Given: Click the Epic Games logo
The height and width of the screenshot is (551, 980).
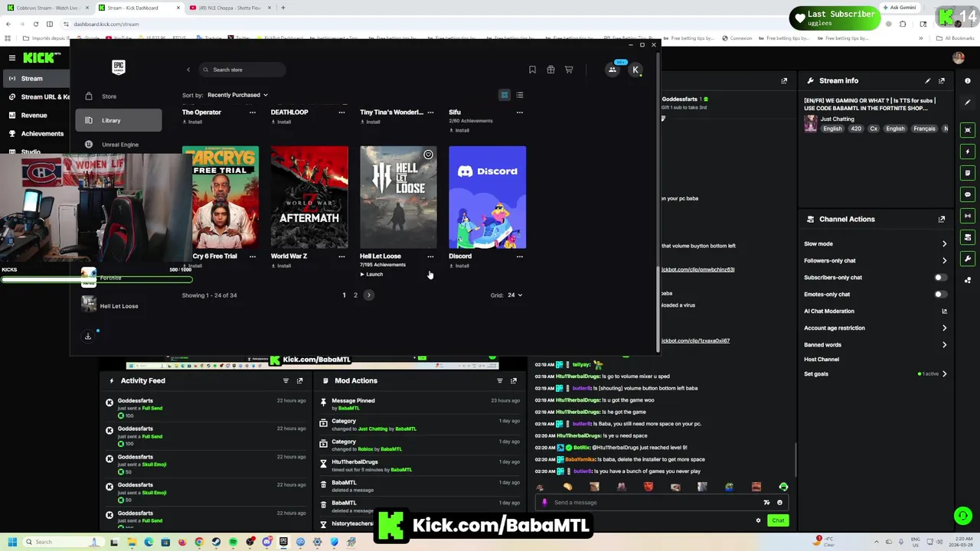Looking at the screenshot, I should click(119, 67).
